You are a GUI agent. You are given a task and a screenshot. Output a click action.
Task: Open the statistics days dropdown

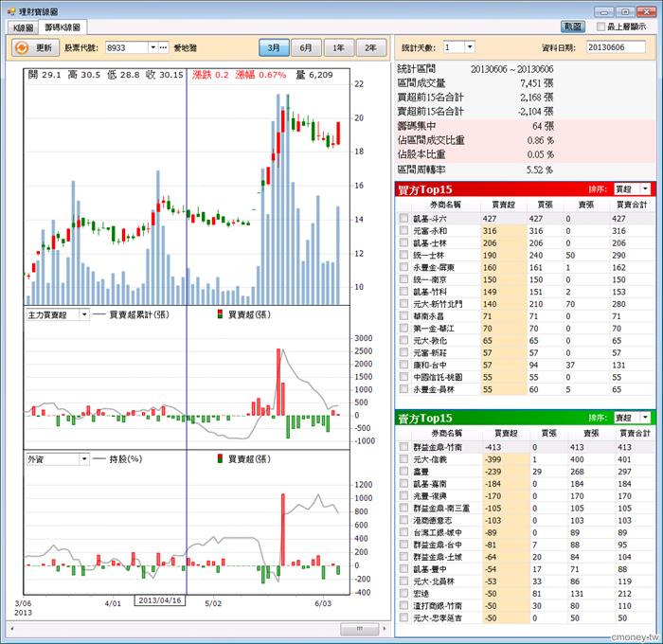pyautogui.click(x=470, y=47)
